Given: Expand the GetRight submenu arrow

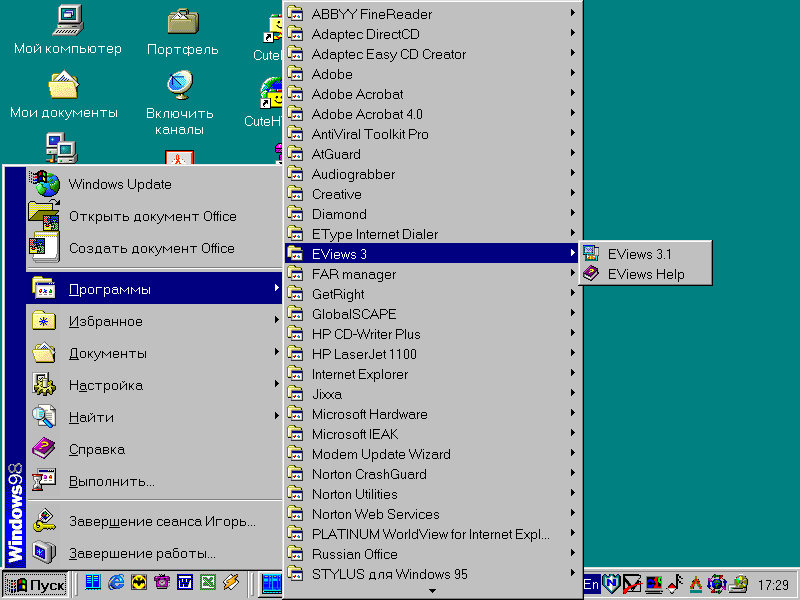Looking at the screenshot, I should coord(573,292).
